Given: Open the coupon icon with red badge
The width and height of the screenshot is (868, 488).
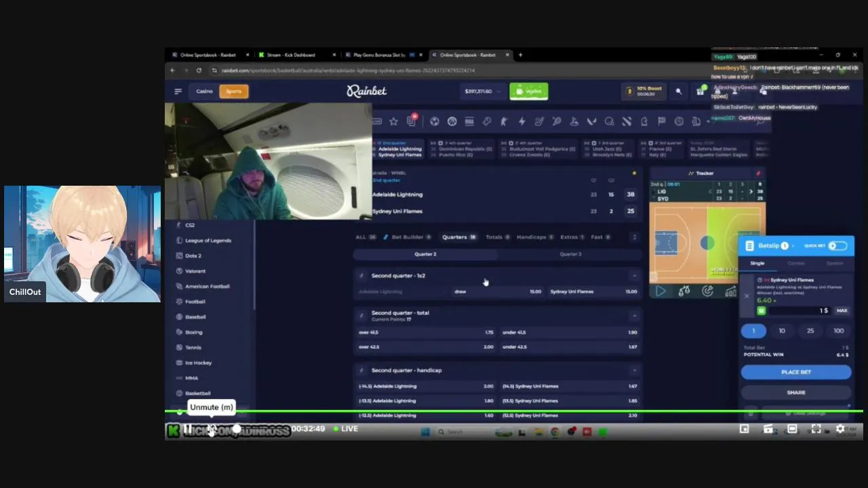Looking at the screenshot, I should point(412,121).
